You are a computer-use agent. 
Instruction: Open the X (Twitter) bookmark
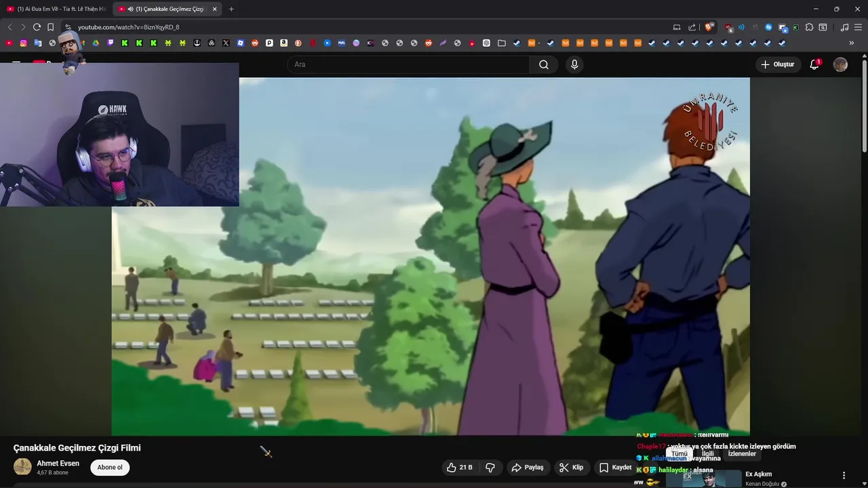click(x=226, y=43)
